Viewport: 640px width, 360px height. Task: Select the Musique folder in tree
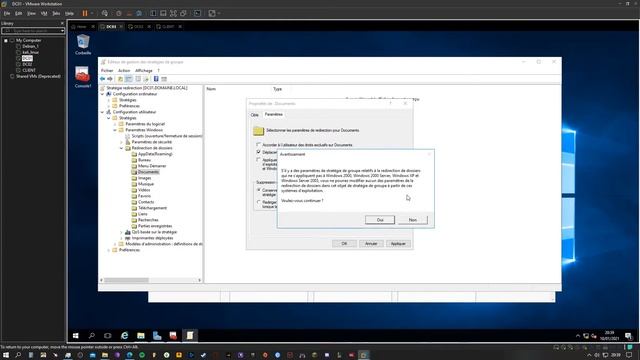coord(146,184)
